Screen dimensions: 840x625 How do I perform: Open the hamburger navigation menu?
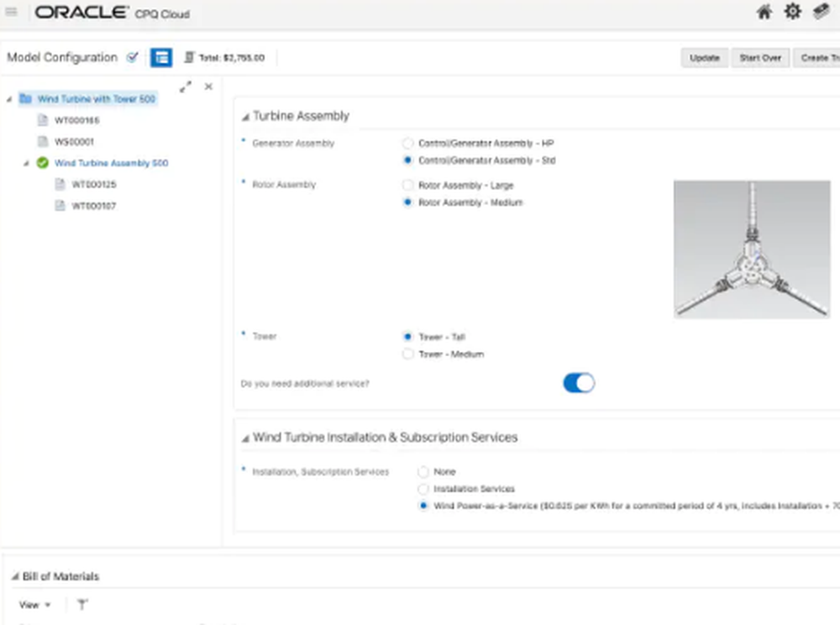(x=11, y=11)
